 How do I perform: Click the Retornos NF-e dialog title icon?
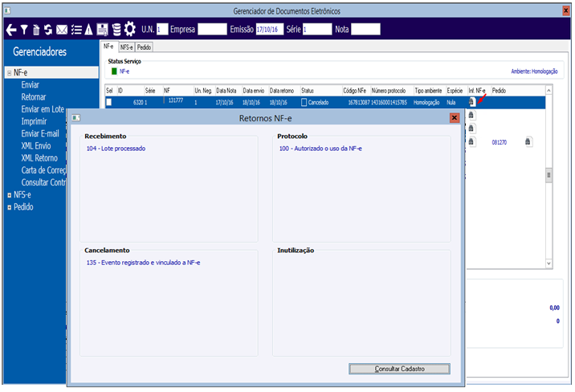click(x=76, y=118)
